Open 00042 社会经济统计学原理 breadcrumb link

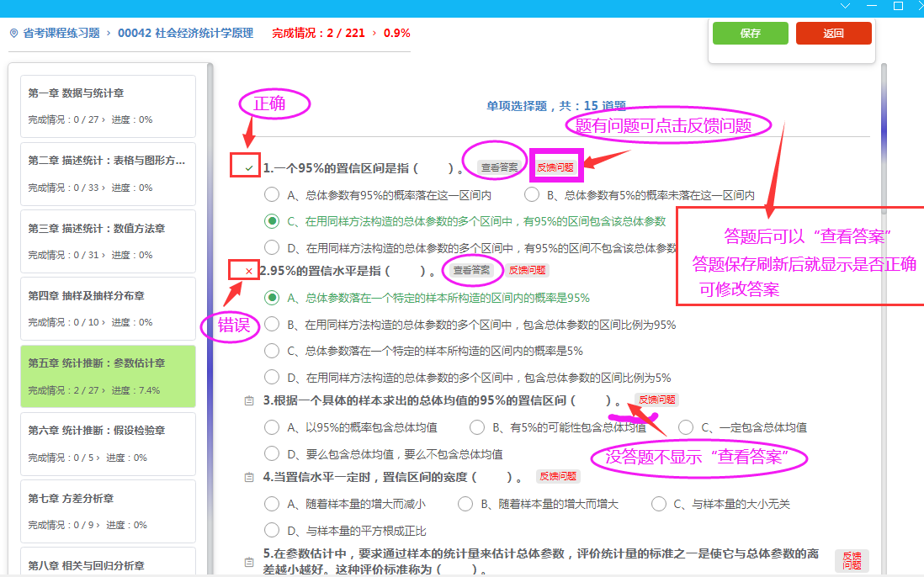click(x=186, y=34)
